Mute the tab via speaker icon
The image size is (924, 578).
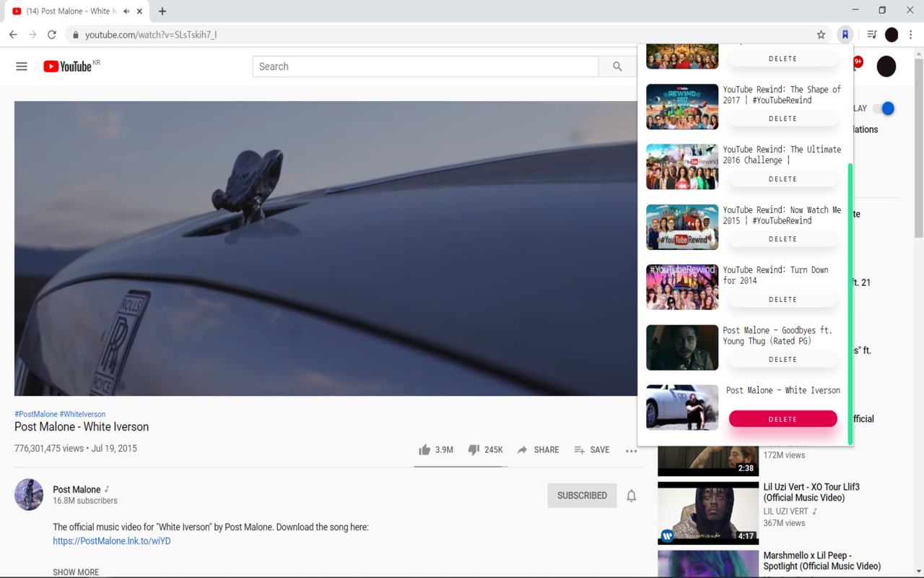tap(127, 11)
